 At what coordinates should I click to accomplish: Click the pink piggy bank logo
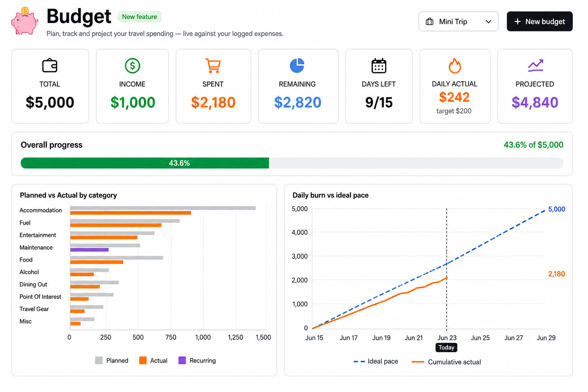(x=24, y=21)
